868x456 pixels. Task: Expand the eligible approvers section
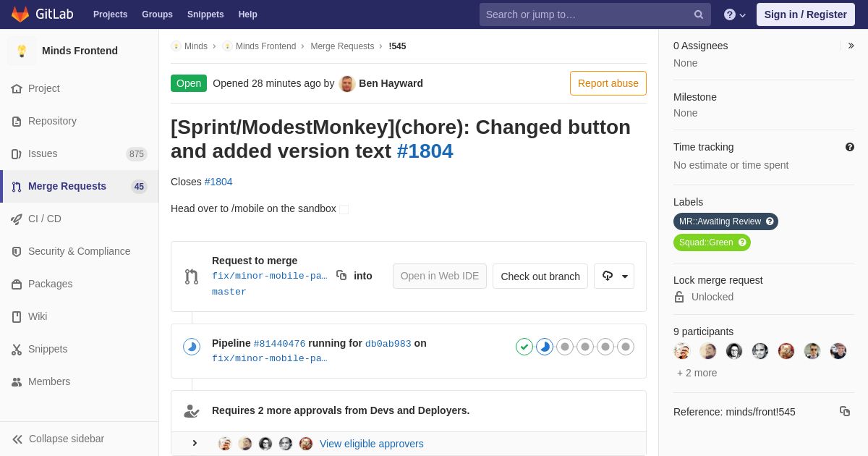(x=194, y=443)
